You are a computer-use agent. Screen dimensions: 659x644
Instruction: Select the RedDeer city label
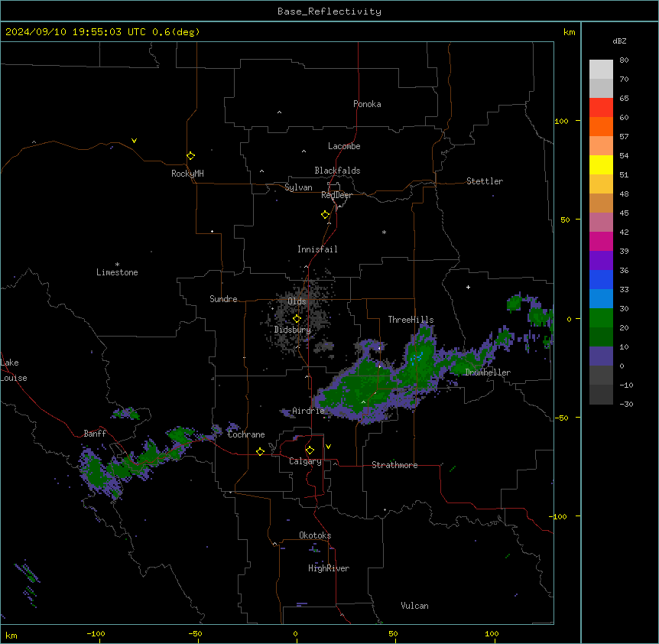point(336,195)
